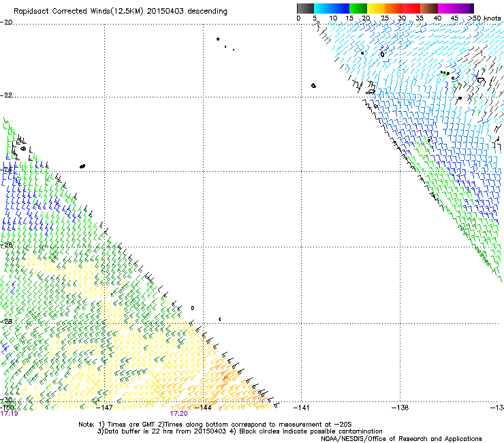Image resolution: width=504 pixels, height=443 pixels.
Task: Click the longitude label '-141'
Action: coord(301,408)
